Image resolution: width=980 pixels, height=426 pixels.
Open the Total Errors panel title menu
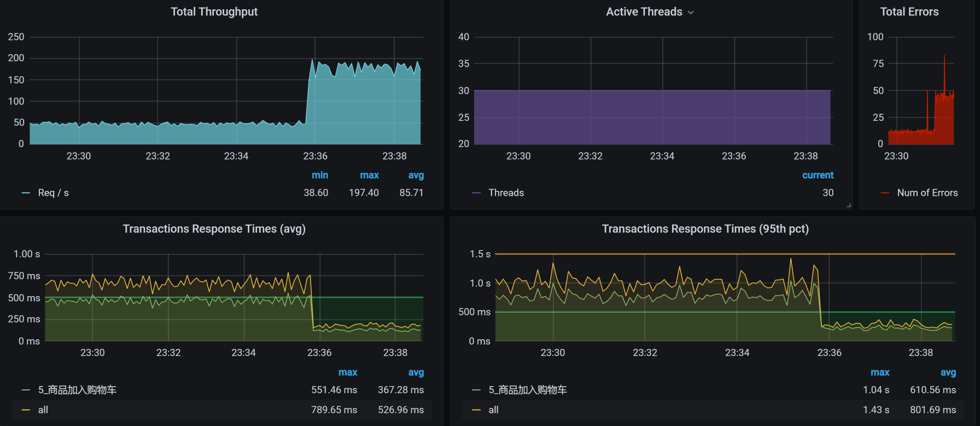point(909,12)
